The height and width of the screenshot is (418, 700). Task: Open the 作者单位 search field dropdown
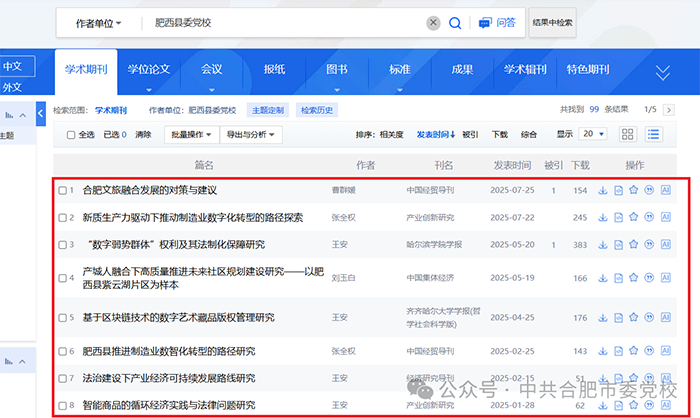pos(98,23)
